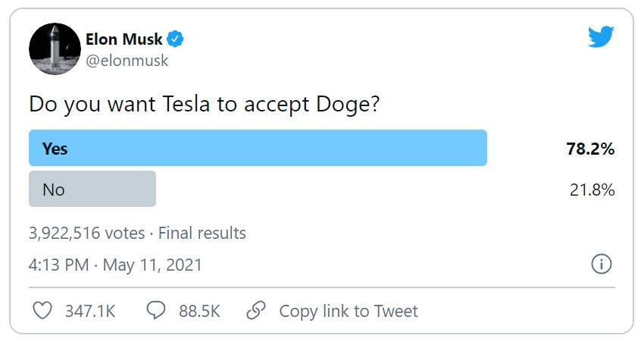Click the 347.1K likes count
This screenshot has width=644, height=345.
pyautogui.click(x=89, y=311)
